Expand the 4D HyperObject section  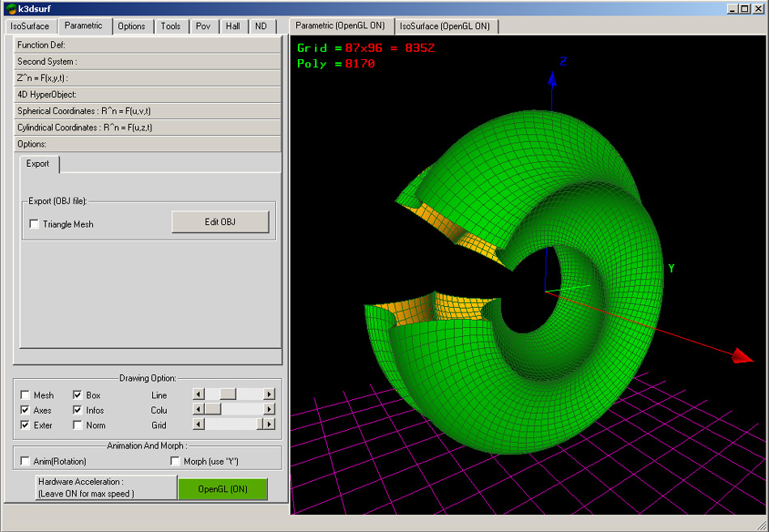147,95
